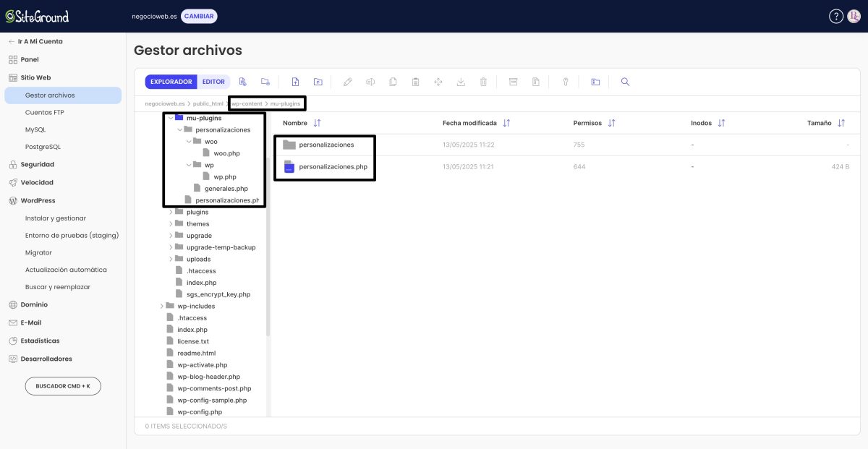Click the copy file icon
868x449 pixels.
(393, 82)
